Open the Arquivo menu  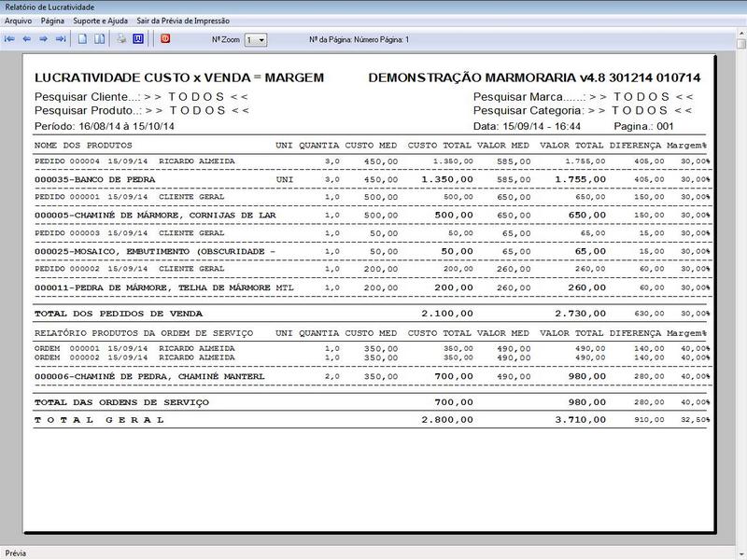coord(18,20)
